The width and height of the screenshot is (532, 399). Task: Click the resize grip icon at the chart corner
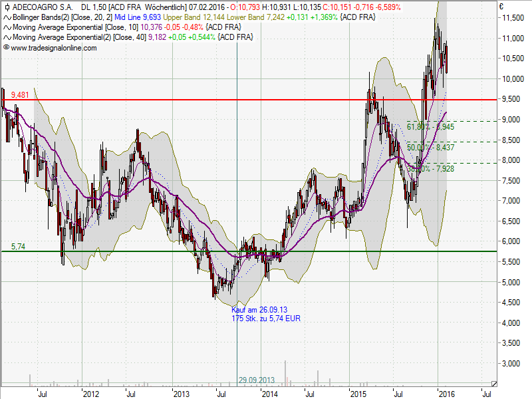[494, 384]
